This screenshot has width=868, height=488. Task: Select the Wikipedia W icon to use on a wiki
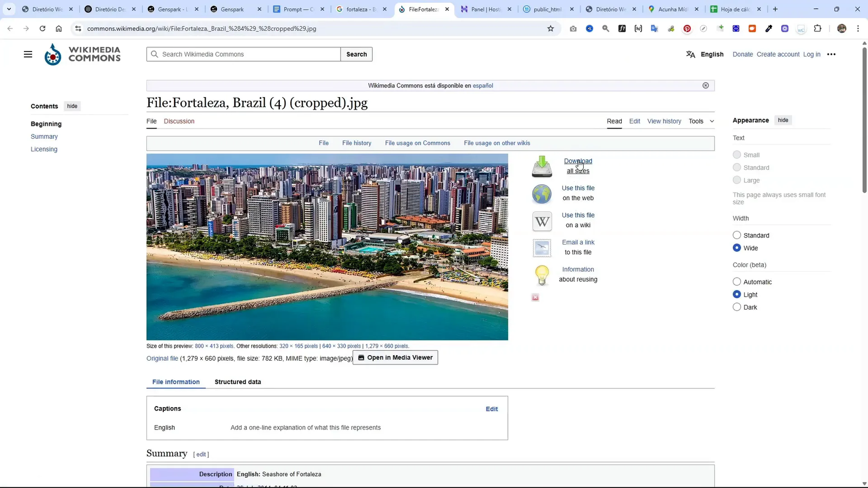(x=541, y=221)
